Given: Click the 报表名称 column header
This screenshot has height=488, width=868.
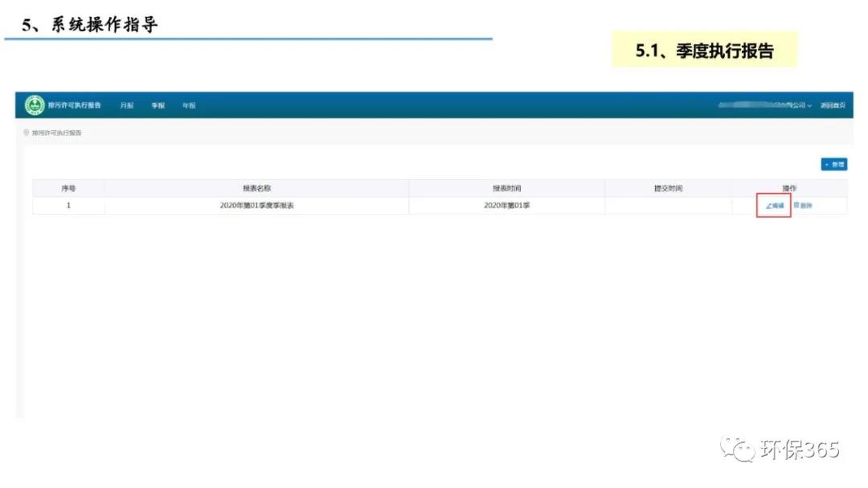Looking at the screenshot, I should (256, 188).
